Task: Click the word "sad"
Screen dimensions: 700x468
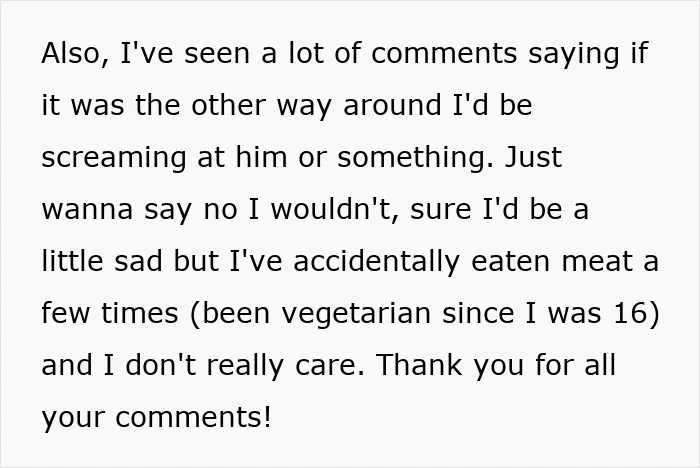Action: pos(138,261)
